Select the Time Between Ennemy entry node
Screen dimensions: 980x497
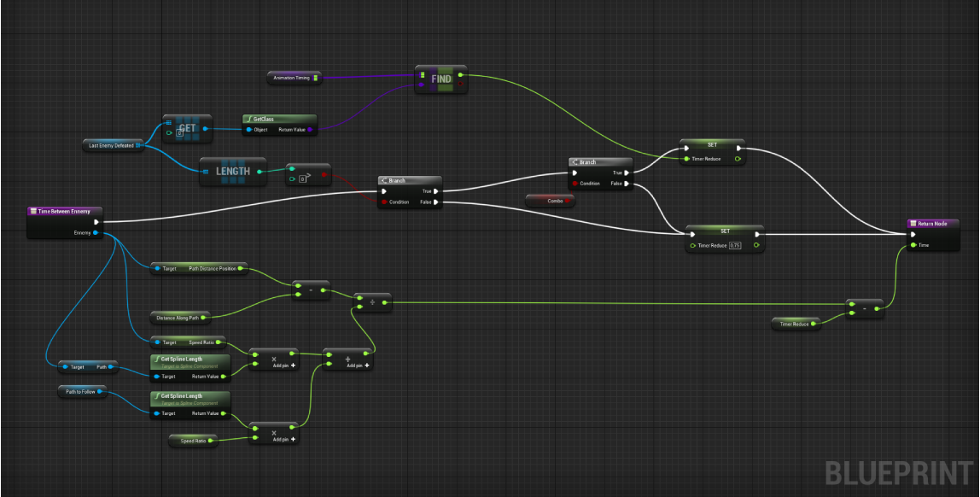[x=65, y=211]
